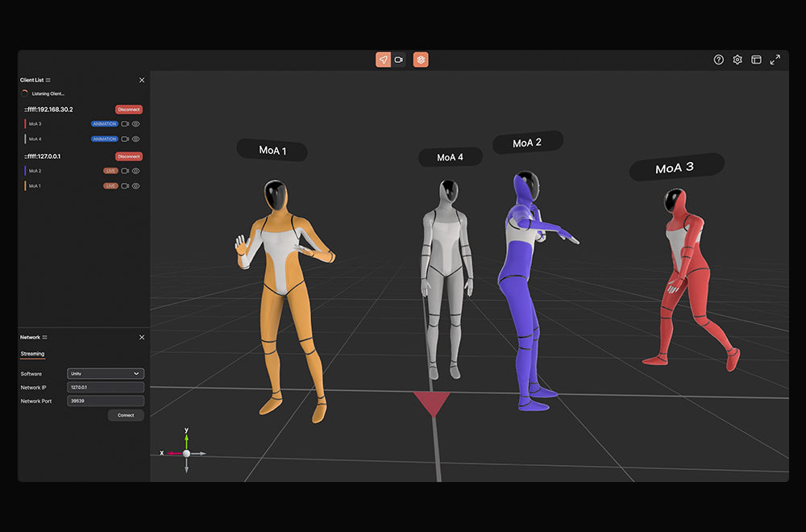Open settings gear in top right
This screenshot has width=806, height=532.
[737, 60]
